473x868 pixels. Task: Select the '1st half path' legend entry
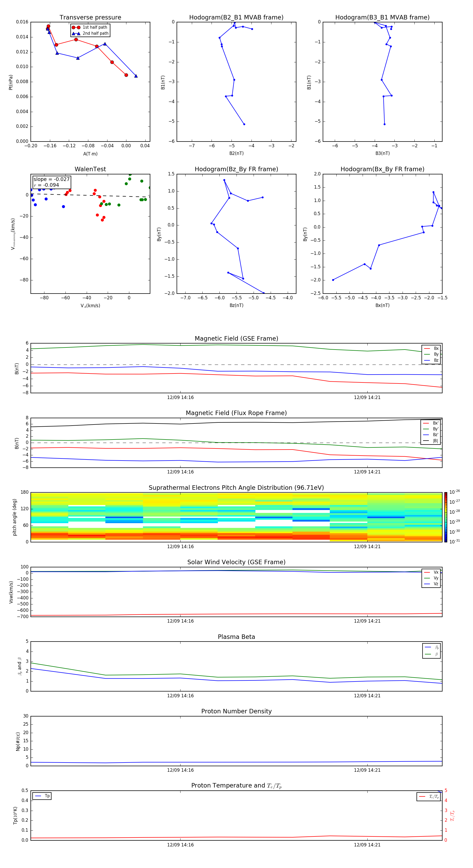tap(90, 27)
